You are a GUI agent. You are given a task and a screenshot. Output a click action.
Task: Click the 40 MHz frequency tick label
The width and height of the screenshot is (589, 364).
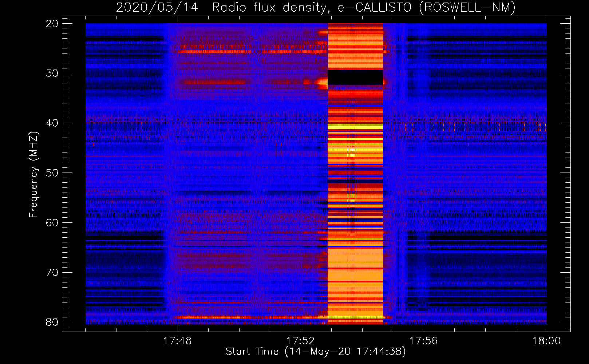[52, 123]
